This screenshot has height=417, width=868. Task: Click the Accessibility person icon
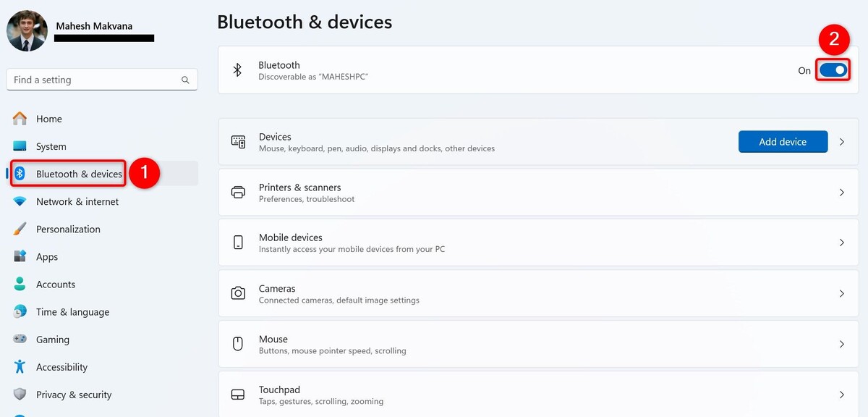[x=20, y=367]
